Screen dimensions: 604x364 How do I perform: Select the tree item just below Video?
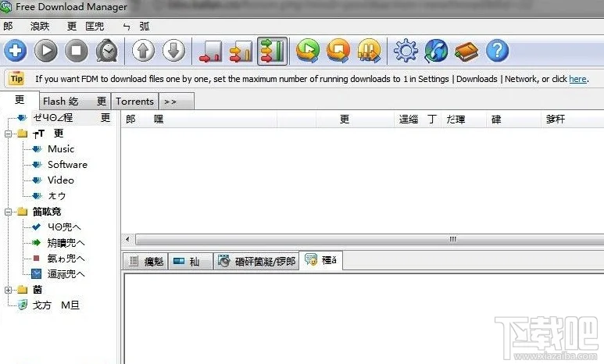(x=56, y=196)
